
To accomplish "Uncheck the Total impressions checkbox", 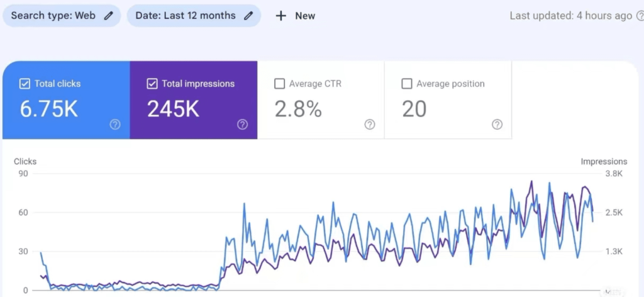I will pos(152,84).
